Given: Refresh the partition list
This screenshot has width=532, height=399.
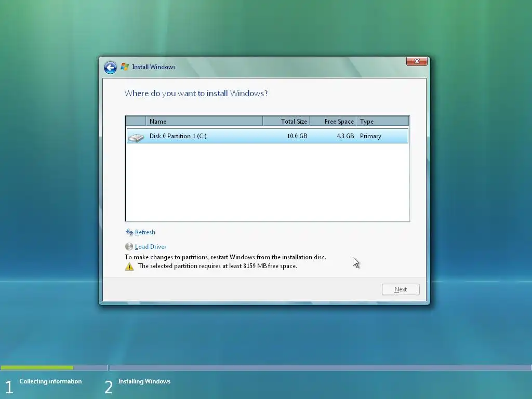Looking at the screenshot, I should click(x=145, y=232).
